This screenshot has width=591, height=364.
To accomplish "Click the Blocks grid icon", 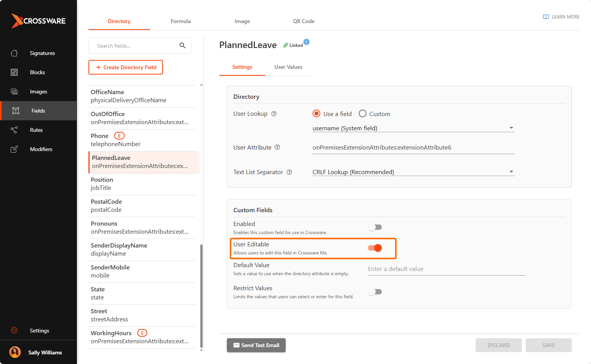I will [14, 72].
